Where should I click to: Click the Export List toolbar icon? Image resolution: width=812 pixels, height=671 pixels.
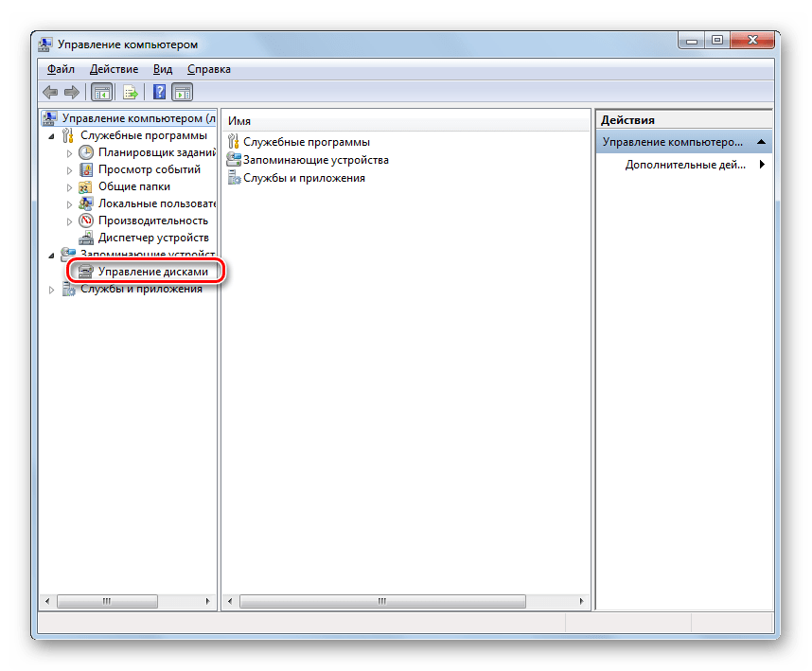(130, 93)
